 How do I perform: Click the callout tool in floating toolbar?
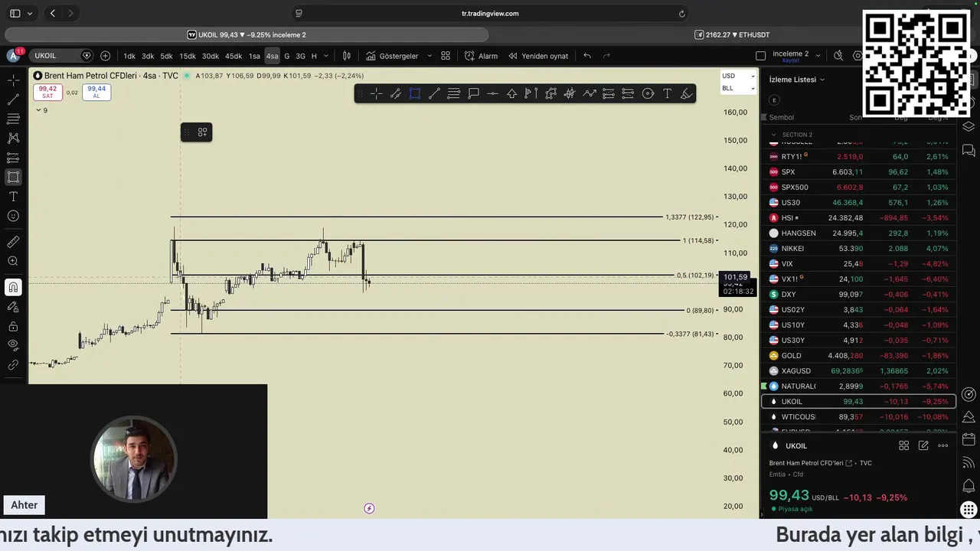coord(473,93)
